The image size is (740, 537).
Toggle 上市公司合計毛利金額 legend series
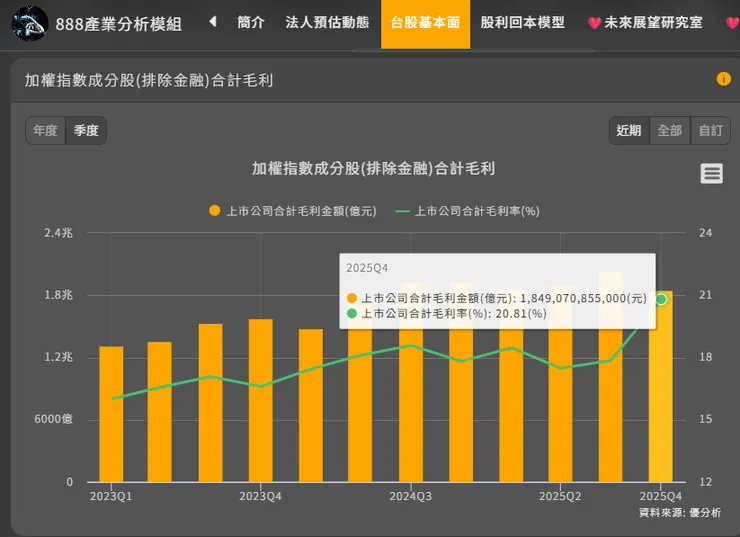(293, 211)
